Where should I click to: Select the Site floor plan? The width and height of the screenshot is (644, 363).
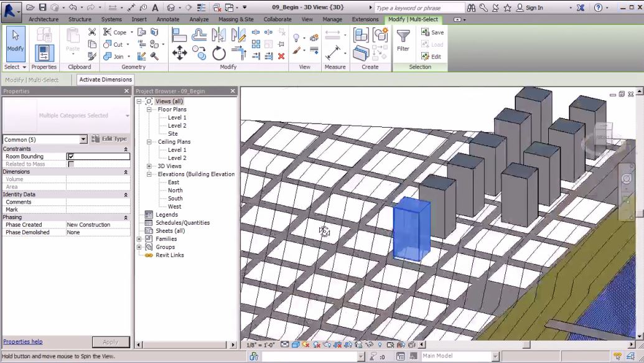(173, 134)
